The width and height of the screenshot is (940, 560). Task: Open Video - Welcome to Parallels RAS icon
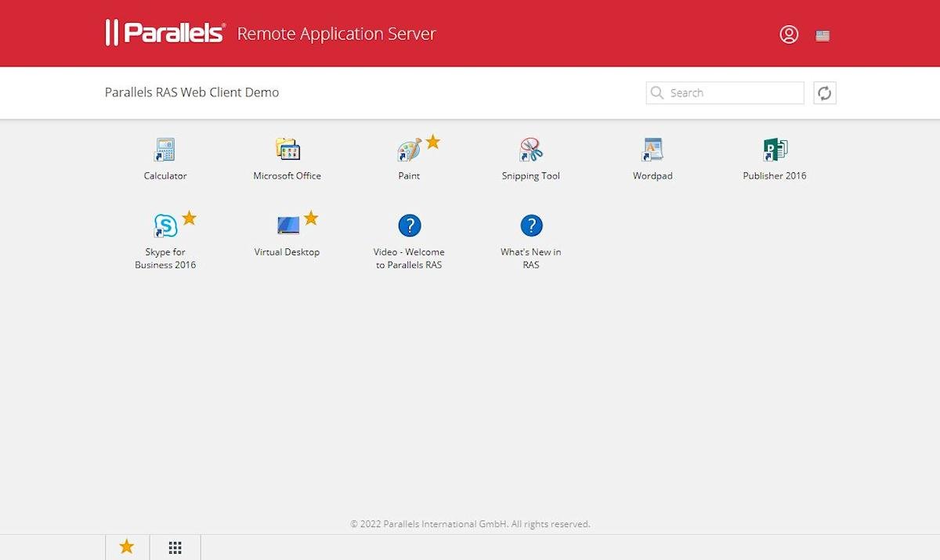(409, 226)
